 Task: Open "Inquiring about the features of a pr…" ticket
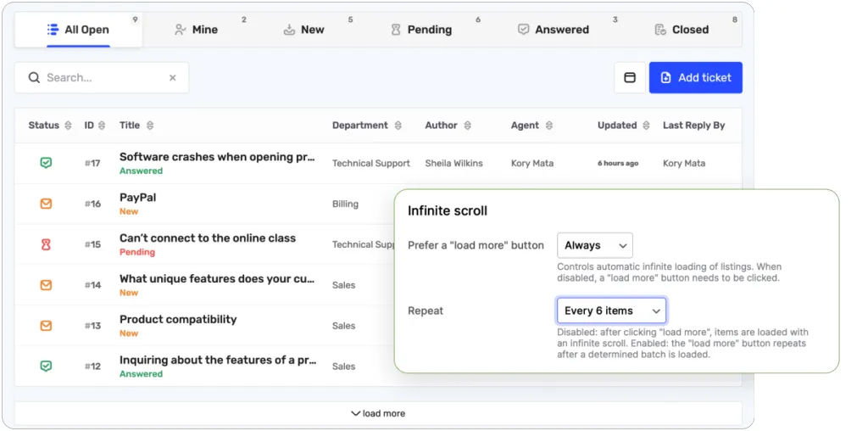(x=218, y=360)
